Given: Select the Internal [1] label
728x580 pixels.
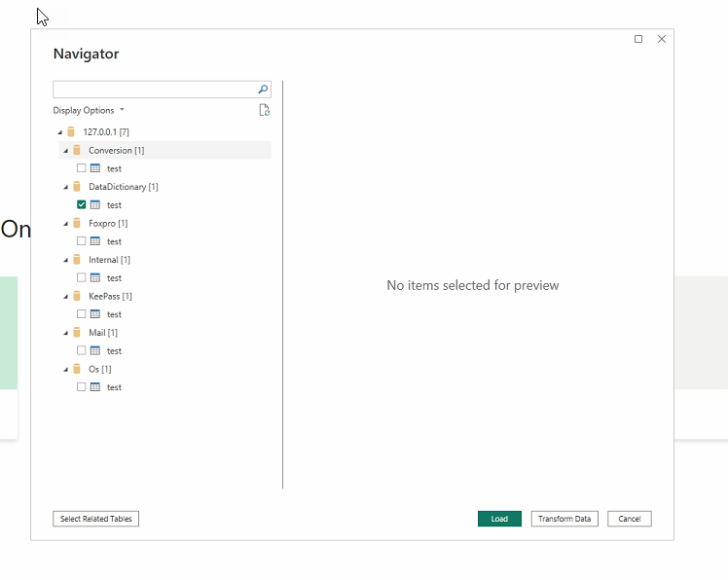Looking at the screenshot, I should point(110,260).
